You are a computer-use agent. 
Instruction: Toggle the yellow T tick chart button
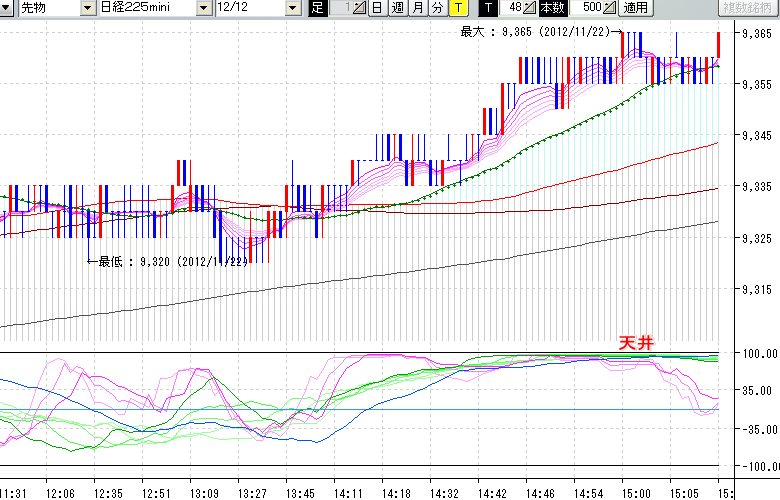pyautogui.click(x=457, y=8)
